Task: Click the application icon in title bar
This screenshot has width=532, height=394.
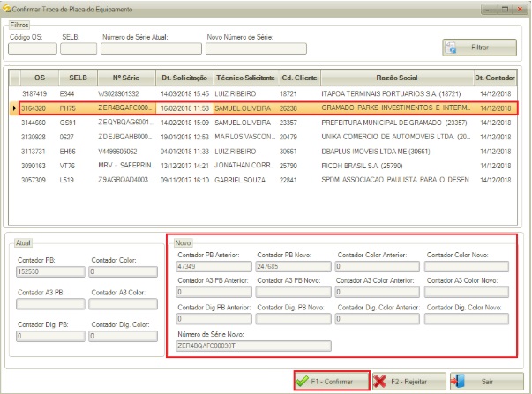Action: click(6, 9)
